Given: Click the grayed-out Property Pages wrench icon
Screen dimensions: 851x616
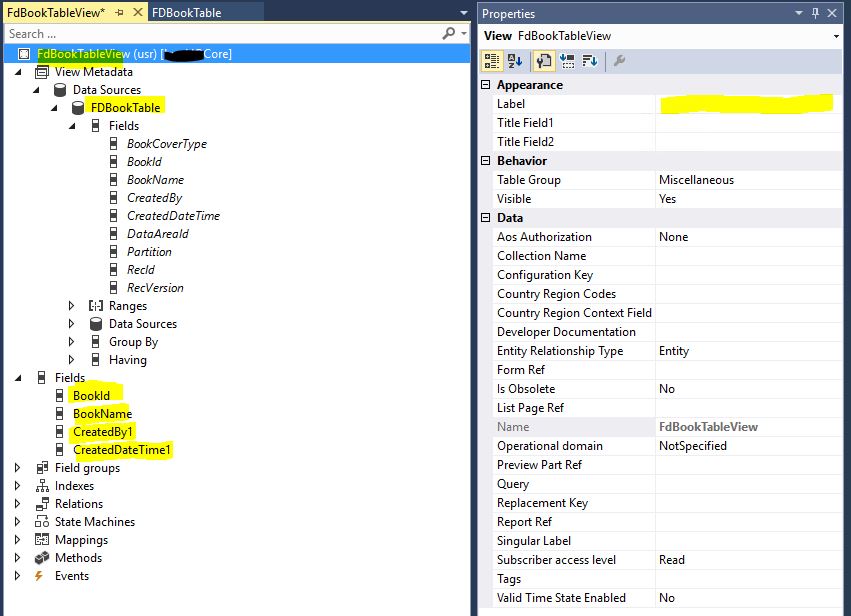Looking at the screenshot, I should pos(619,61).
